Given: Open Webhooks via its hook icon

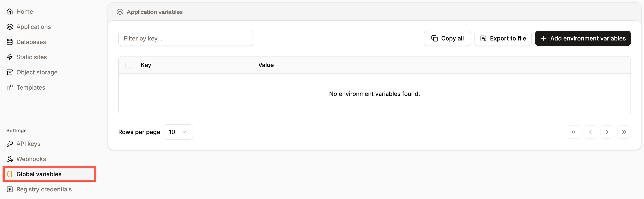Looking at the screenshot, I should [x=10, y=159].
